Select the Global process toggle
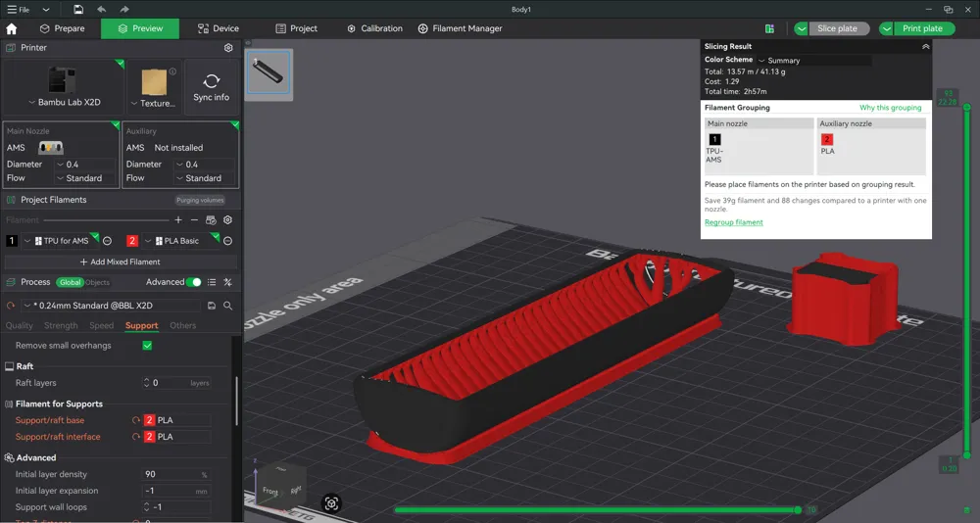This screenshot has height=523, width=980. [x=70, y=282]
